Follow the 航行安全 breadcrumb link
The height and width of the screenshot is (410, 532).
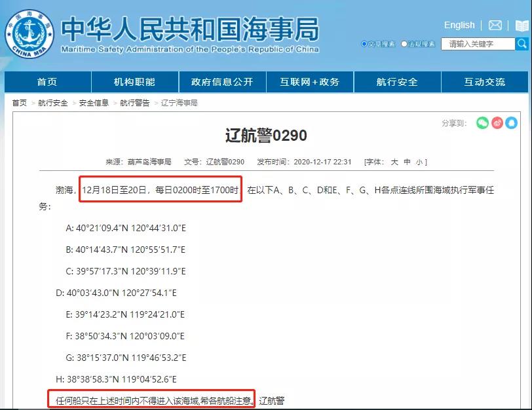click(x=53, y=103)
